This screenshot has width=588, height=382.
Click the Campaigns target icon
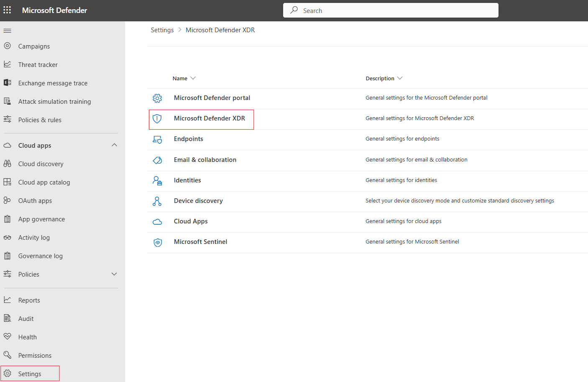(7, 46)
